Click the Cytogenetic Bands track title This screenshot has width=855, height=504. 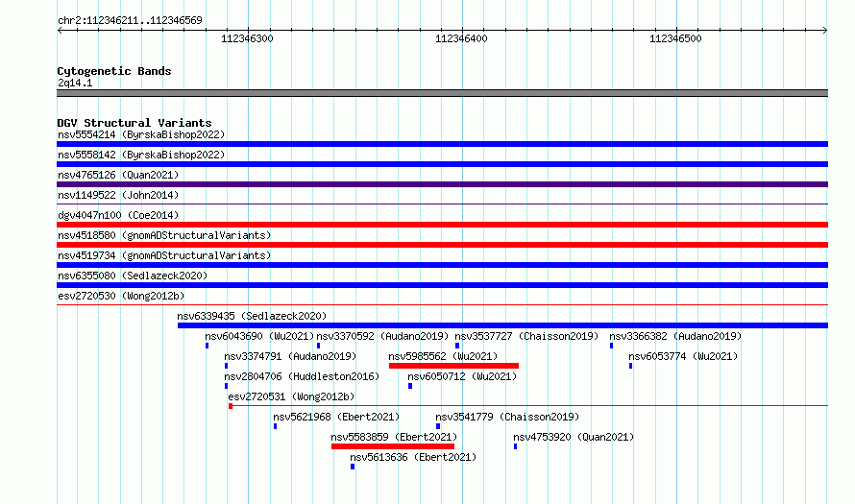pos(114,71)
